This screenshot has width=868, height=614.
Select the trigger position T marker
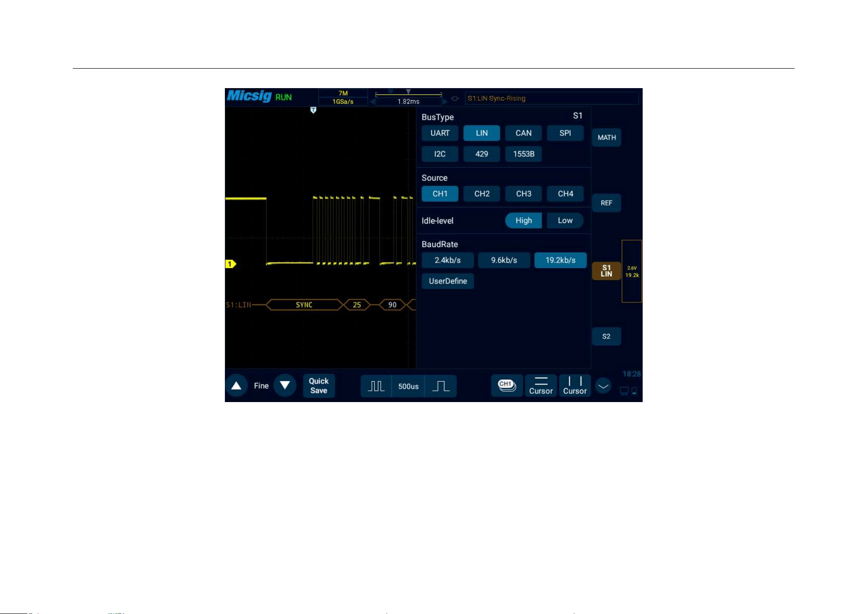click(313, 110)
